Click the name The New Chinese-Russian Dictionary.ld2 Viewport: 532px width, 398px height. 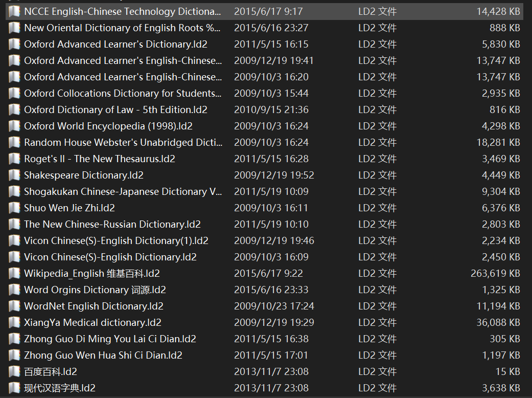tap(112, 225)
